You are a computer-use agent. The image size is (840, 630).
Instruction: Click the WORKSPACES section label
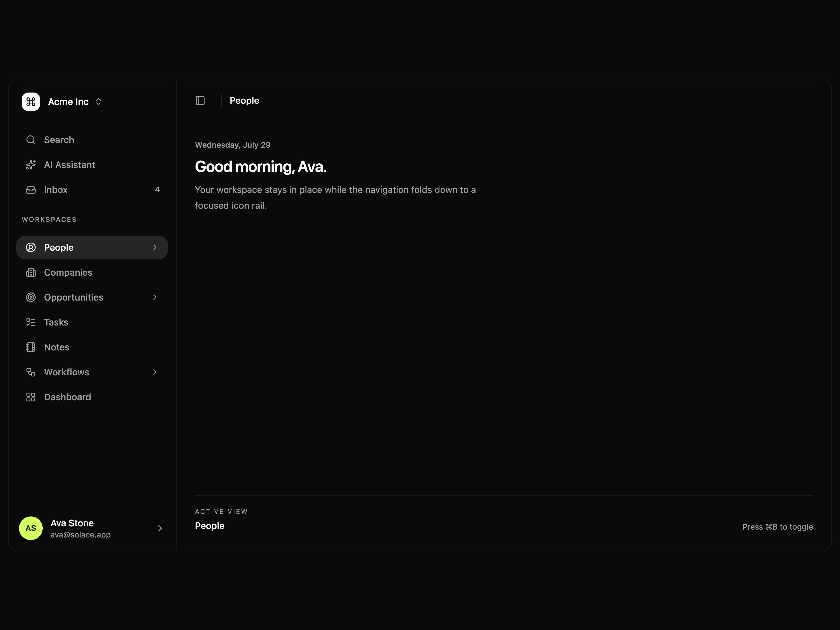[x=49, y=219]
